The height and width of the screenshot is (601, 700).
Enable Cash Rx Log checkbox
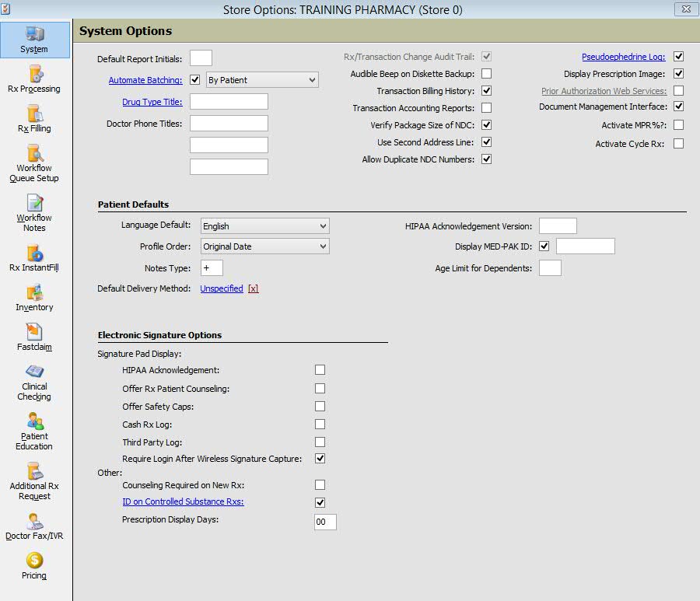pyautogui.click(x=320, y=424)
